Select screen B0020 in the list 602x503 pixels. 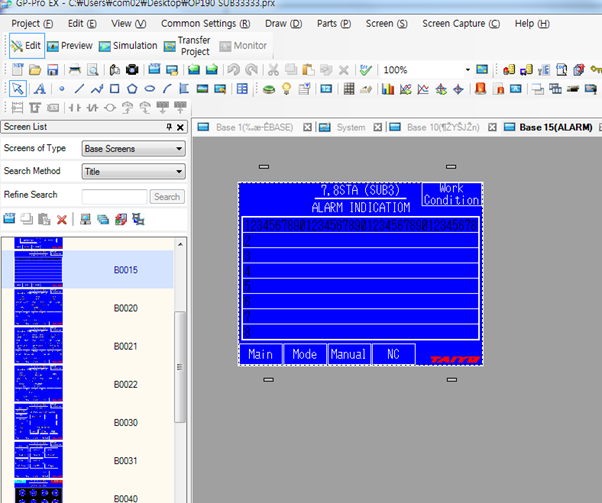[x=88, y=308]
